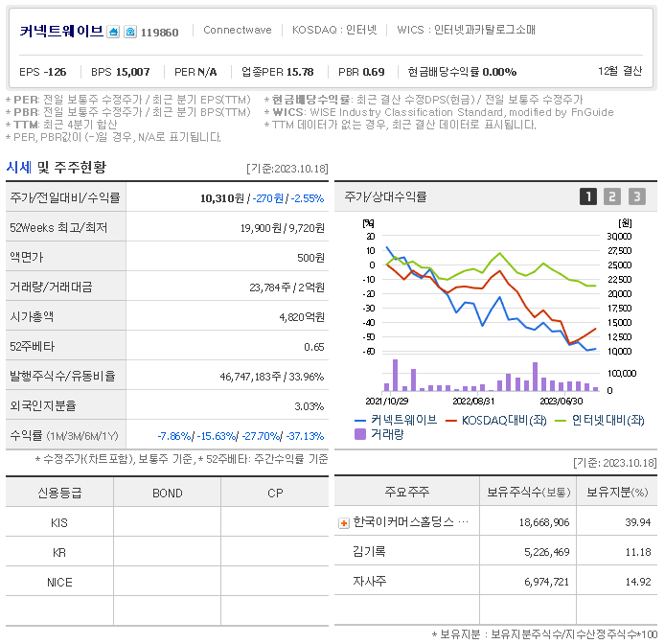
Task: Click the 23,784주 / 2억원 trading volume value
Action: pos(287,287)
